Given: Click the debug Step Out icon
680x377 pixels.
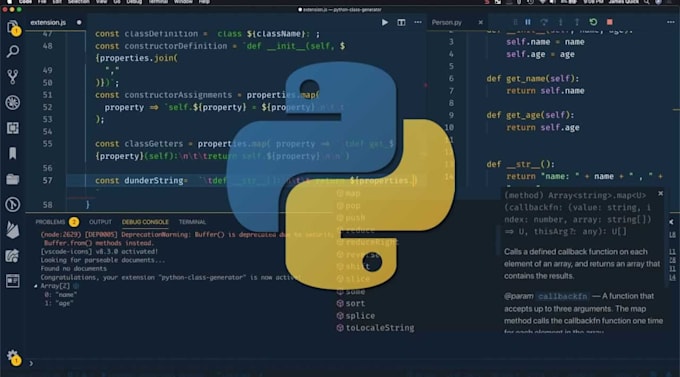Looking at the screenshot, I should click(x=577, y=22).
